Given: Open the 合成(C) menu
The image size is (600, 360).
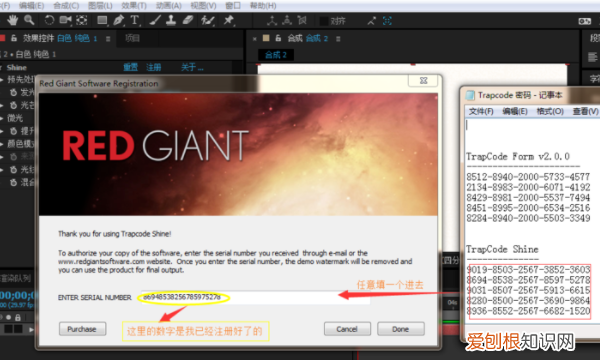Looking at the screenshot, I should tap(66, 6).
